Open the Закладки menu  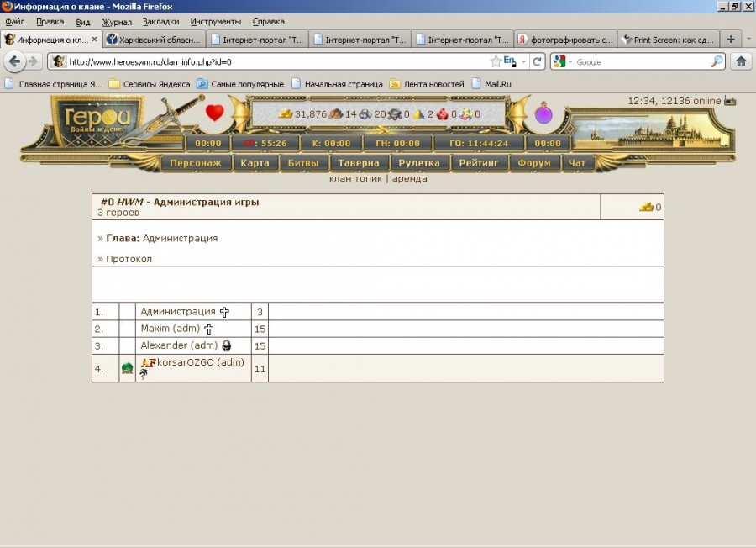point(160,21)
